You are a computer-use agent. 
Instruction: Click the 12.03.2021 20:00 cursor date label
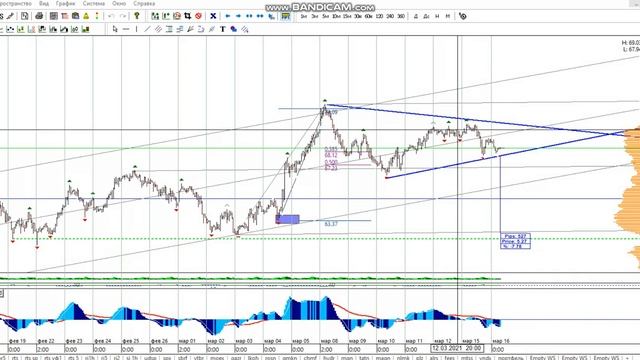point(457,348)
